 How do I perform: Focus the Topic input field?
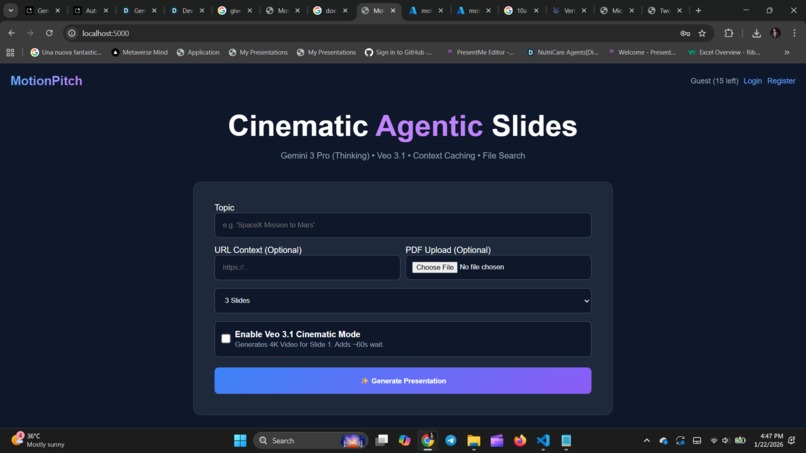[x=402, y=225]
